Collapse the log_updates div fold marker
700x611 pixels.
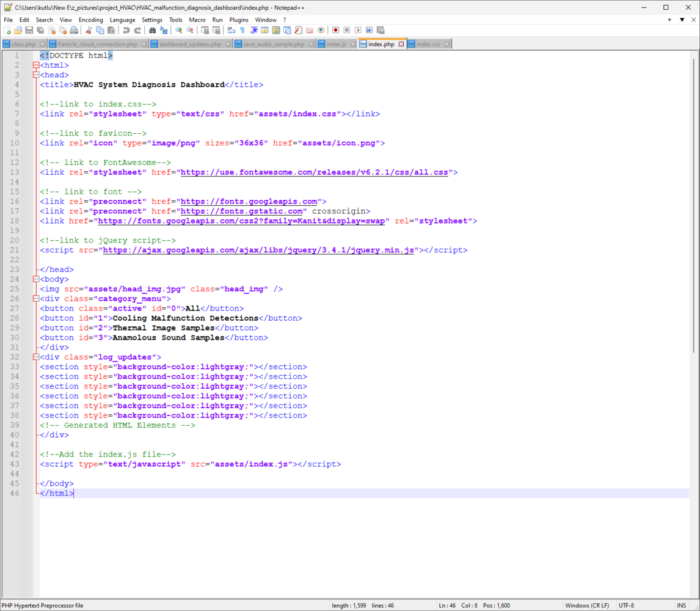(x=36, y=357)
